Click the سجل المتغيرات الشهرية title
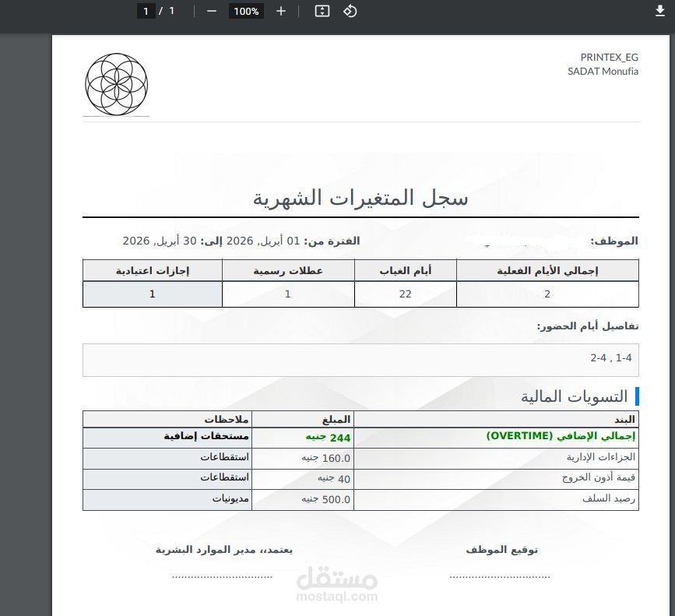Viewport: 675px width, 616px height. tap(360, 197)
